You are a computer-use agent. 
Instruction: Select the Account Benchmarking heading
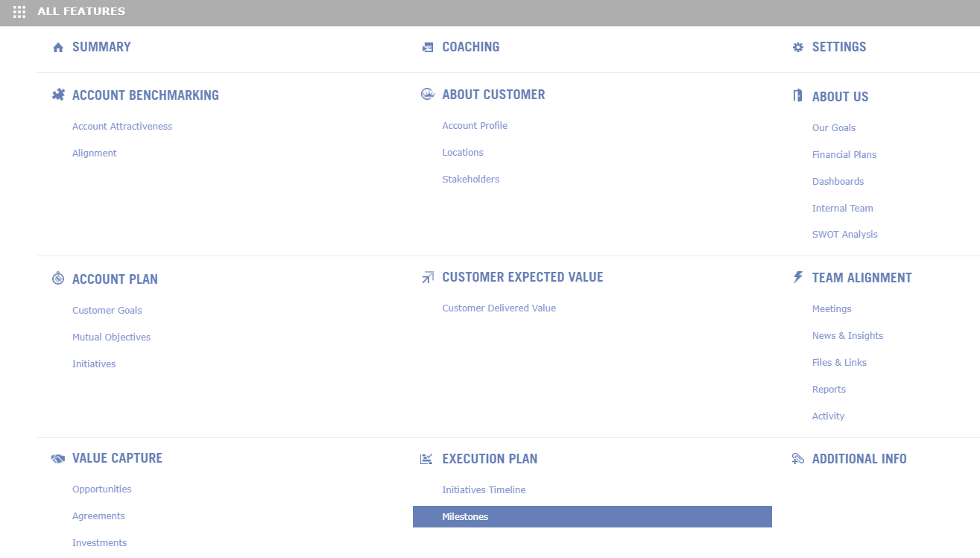tap(145, 95)
